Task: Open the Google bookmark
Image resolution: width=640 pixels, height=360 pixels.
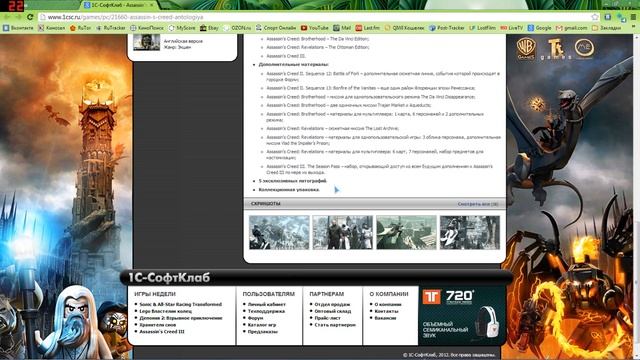Action: tap(540, 28)
